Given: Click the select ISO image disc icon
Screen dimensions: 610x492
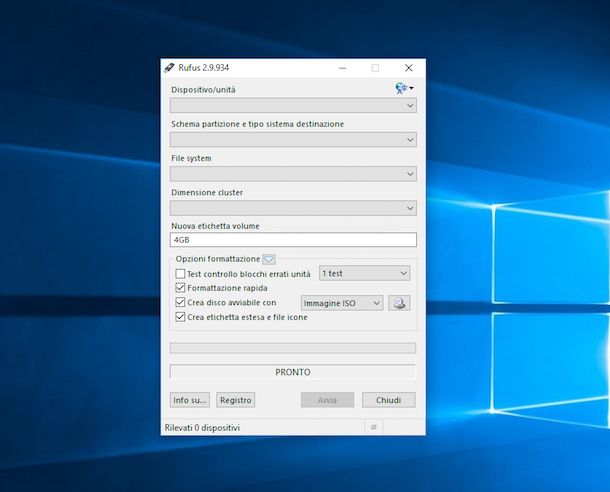Looking at the screenshot, I should click(399, 303).
